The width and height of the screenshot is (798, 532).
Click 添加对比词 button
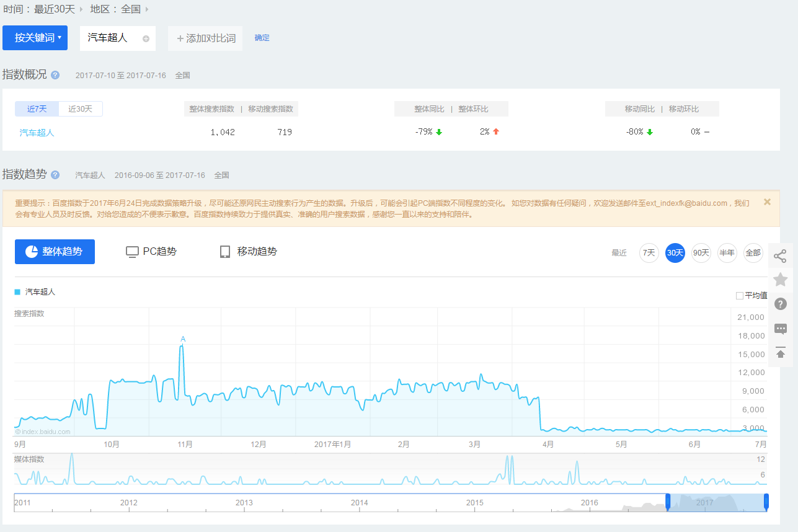point(205,38)
